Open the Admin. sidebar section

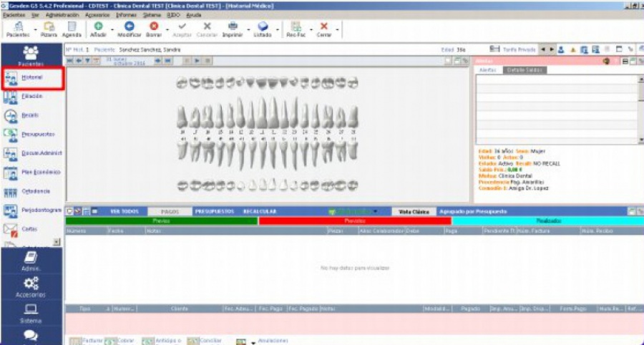tap(31, 261)
